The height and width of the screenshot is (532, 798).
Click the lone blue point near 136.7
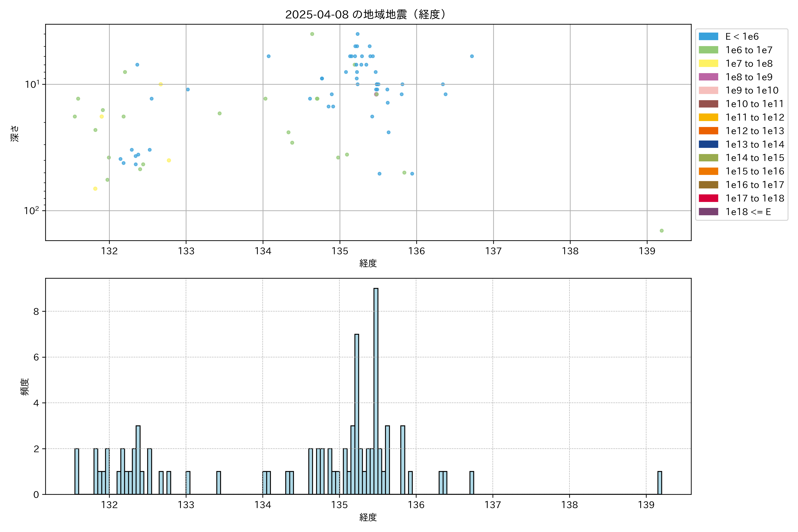(472, 56)
